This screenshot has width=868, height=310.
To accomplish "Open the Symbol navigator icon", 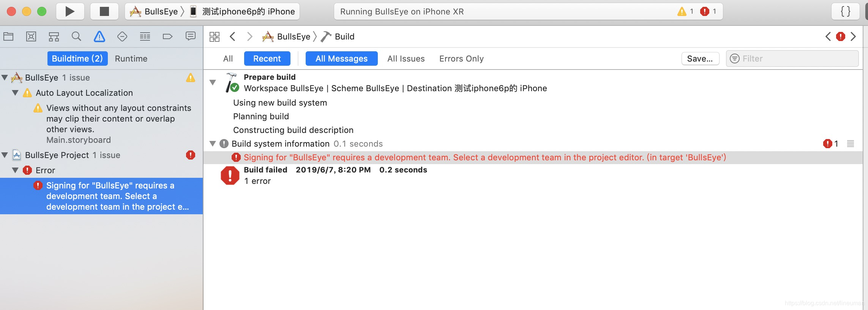I will [x=54, y=36].
